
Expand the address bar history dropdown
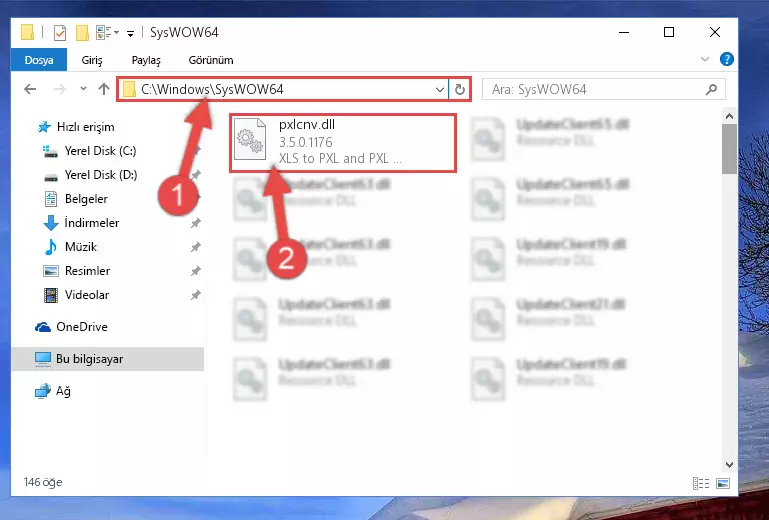[439, 90]
